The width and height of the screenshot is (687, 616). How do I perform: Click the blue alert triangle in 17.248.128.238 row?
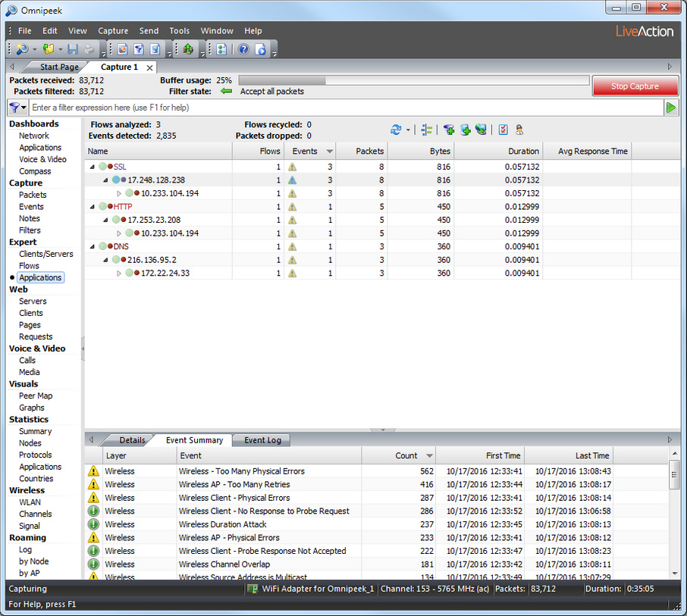tap(292, 180)
